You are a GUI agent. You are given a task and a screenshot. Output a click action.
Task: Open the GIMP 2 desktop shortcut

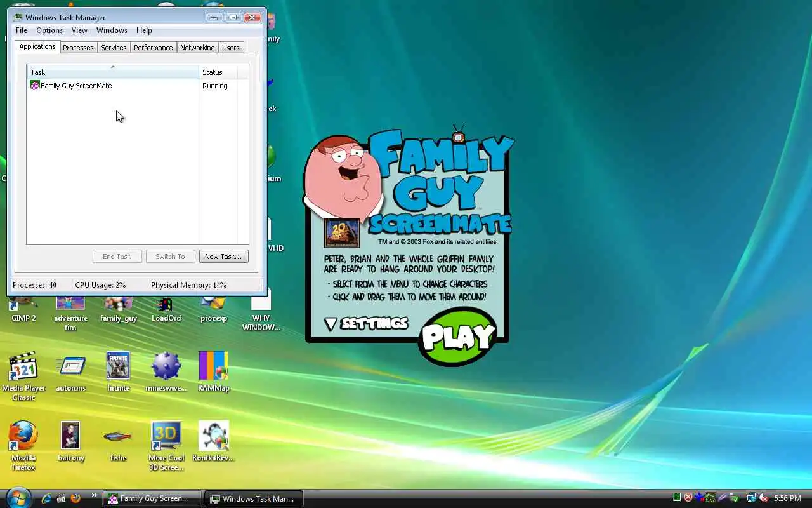[23, 309]
